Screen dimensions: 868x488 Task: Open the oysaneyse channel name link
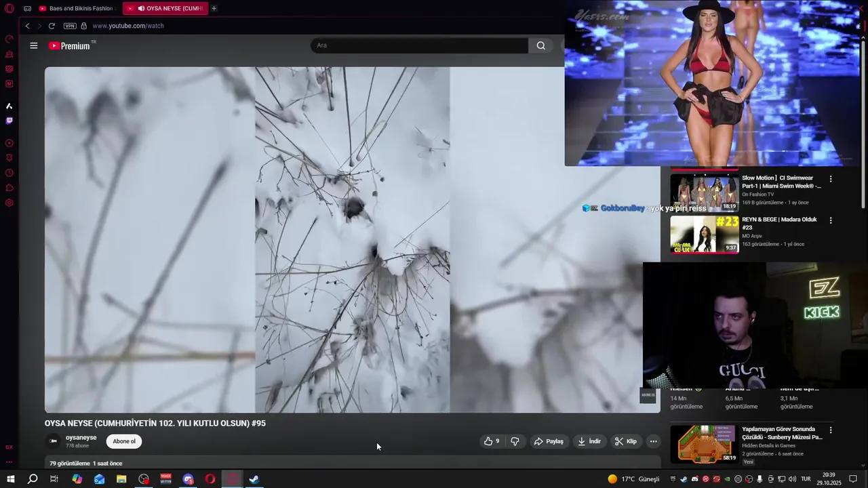81,438
